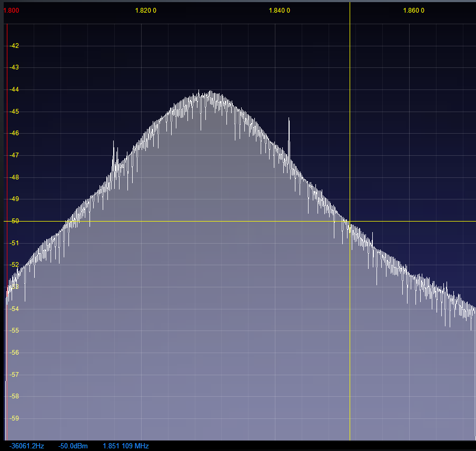This screenshot has height=451, width=476.
Task: Click the red 1.800 frequency label
Action: click(x=12, y=11)
